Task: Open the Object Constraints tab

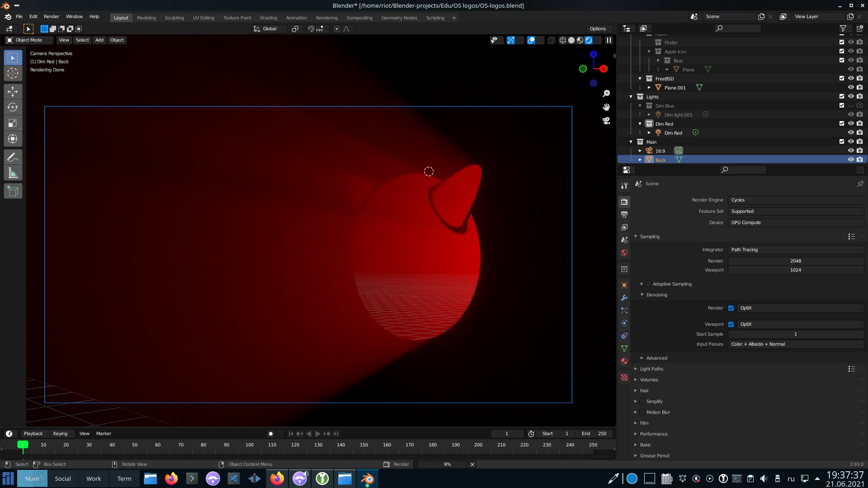Action: (624, 336)
